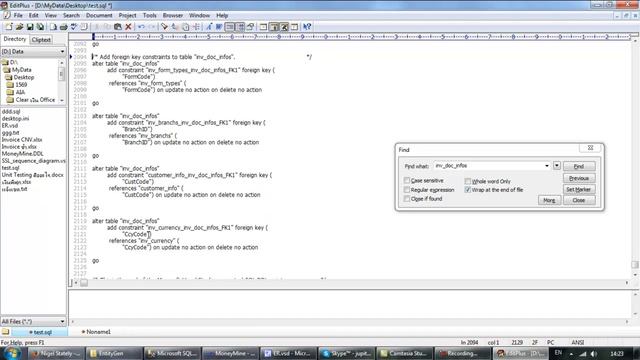Image resolution: width=640 pixels, height=360 pixels.
Task: Select ER.vsd in the file list
Action: point(10,125)
